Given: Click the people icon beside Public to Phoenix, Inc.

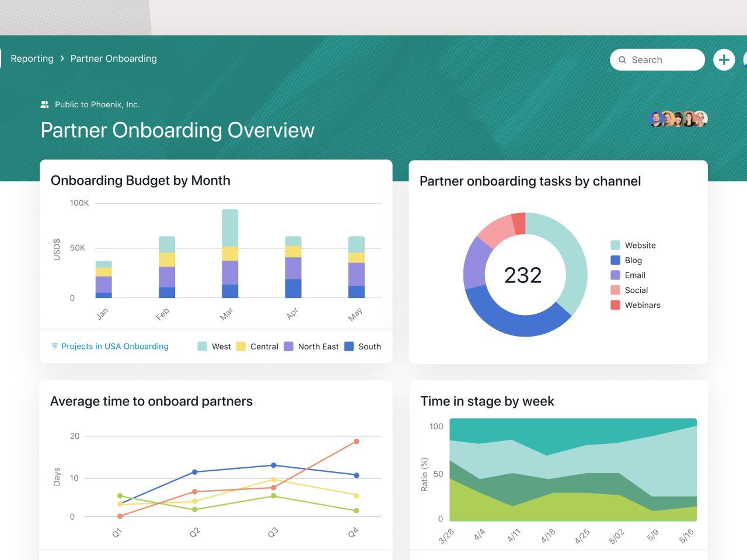Looking at the screenshot, I should [44, 104].
